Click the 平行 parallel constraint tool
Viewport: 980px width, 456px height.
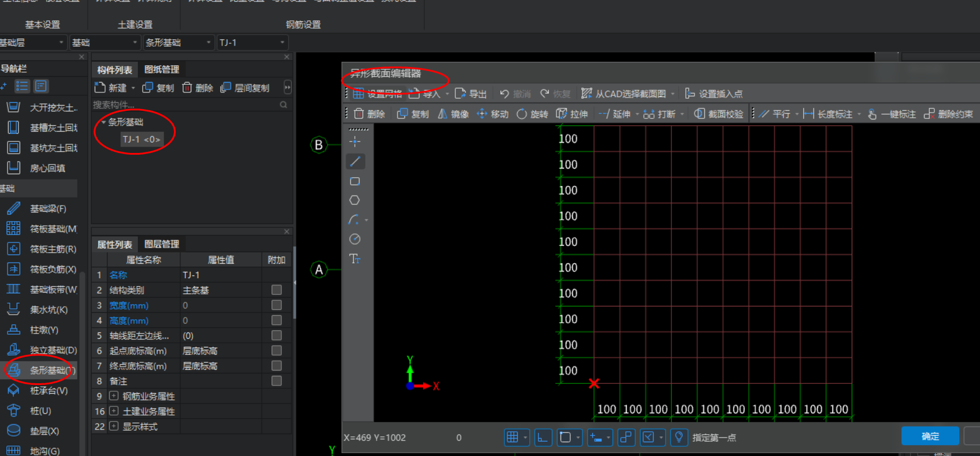coord(775,114)
